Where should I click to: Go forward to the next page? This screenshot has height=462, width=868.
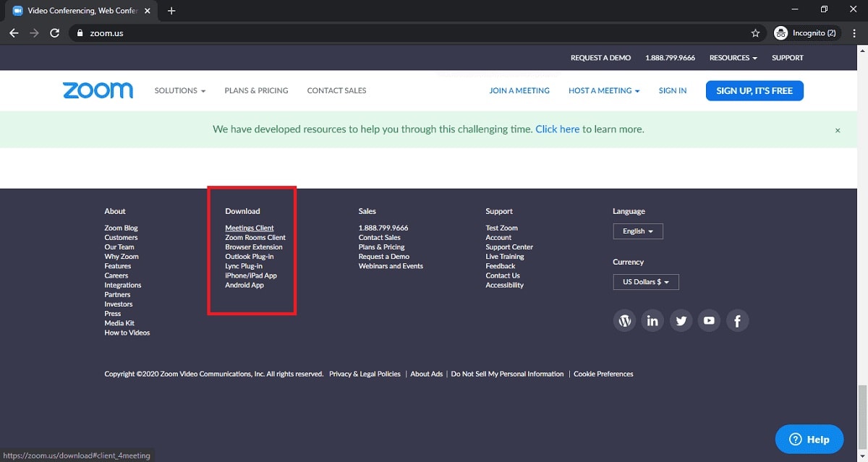(34, 33)
